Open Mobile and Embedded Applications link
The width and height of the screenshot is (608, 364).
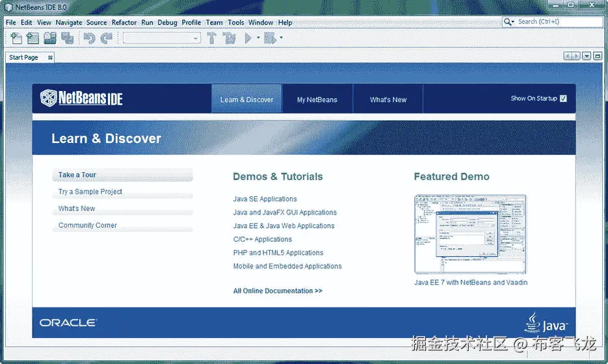[x=287, y=266]
